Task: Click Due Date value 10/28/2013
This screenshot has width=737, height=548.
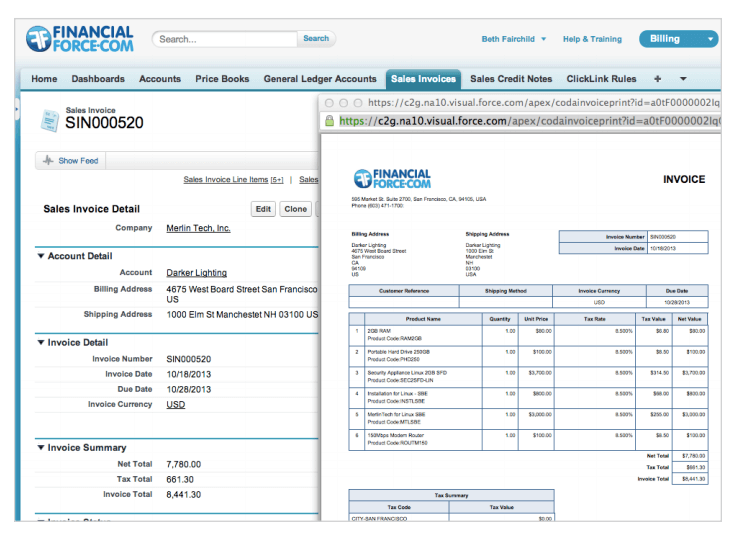Action: click(x=188, y=389)
